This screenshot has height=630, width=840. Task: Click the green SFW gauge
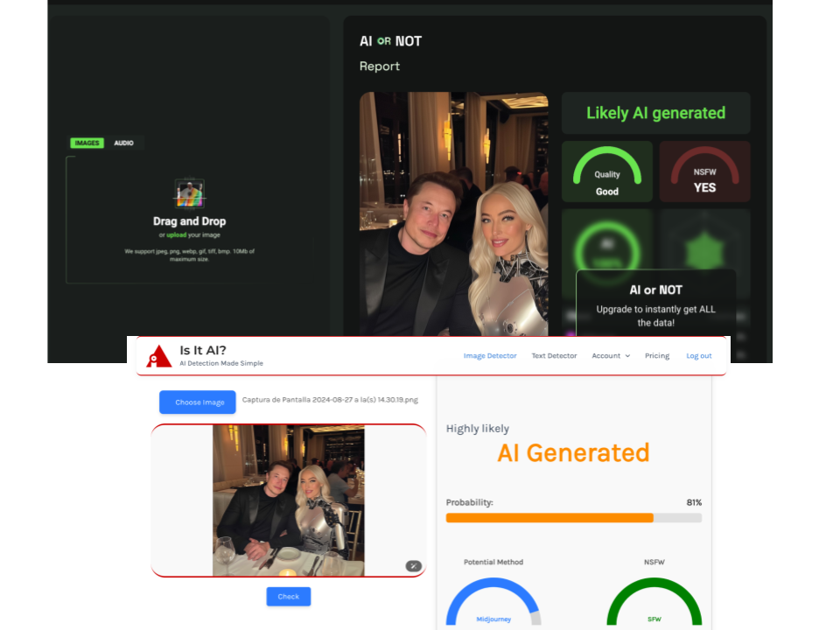pyautogui.click(x=654, y=602)
